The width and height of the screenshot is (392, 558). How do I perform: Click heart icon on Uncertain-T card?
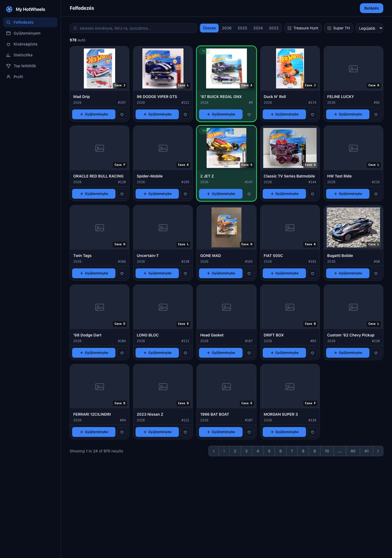[185, 274]
